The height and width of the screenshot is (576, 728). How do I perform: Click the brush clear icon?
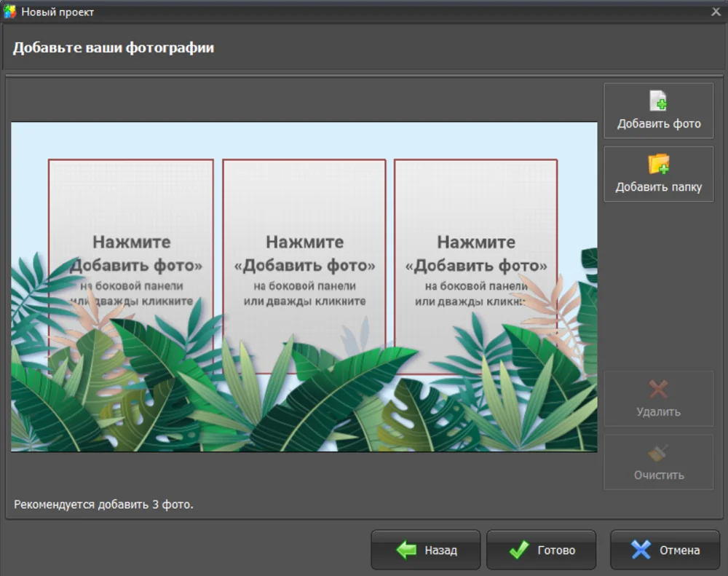(658, 453)
